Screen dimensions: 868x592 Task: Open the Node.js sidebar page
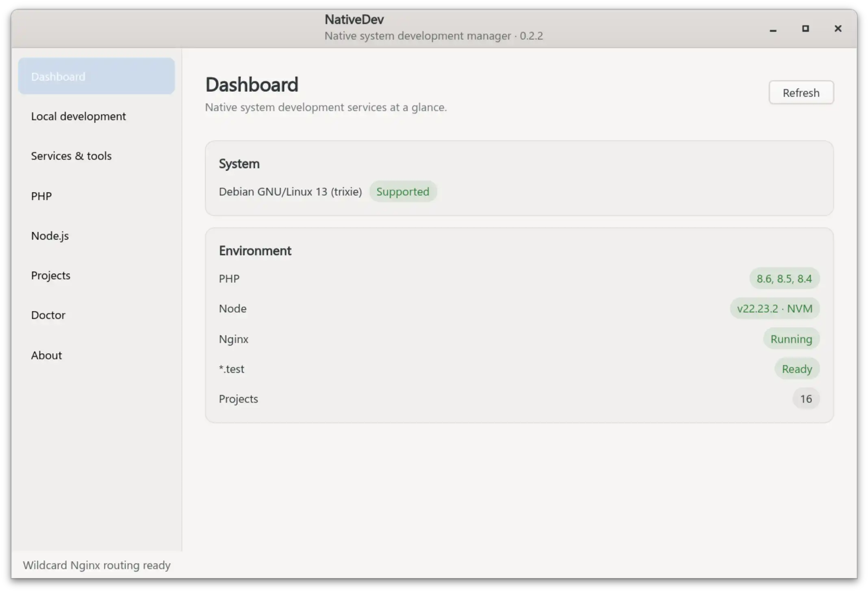(x=96, y=236)
